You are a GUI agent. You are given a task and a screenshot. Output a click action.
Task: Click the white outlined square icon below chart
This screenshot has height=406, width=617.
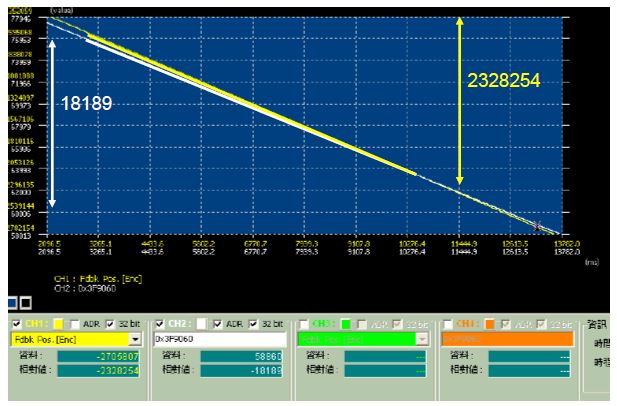click(26, 302)
